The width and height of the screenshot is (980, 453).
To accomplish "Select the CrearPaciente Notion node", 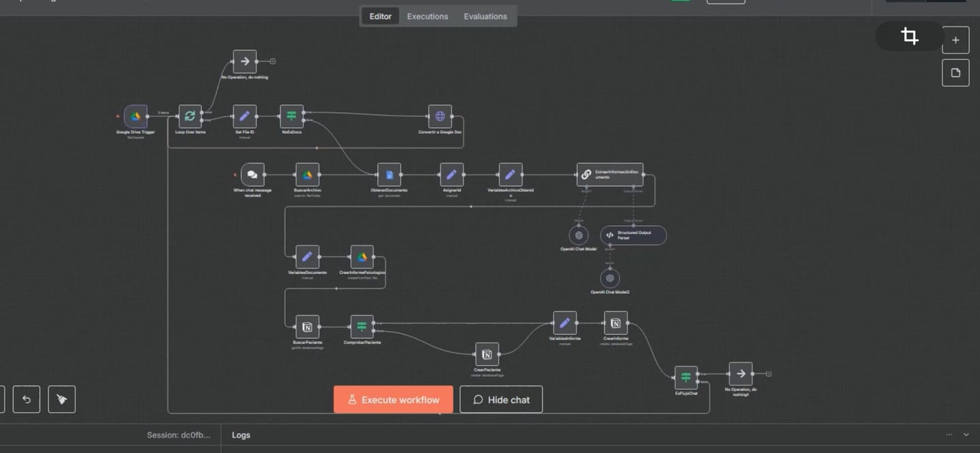I will coord(487,354).
